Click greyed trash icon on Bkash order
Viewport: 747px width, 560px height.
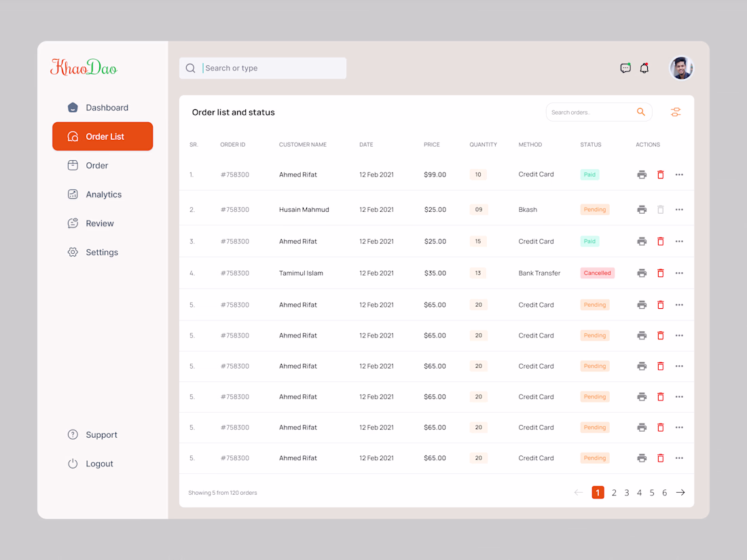point(660,210)
